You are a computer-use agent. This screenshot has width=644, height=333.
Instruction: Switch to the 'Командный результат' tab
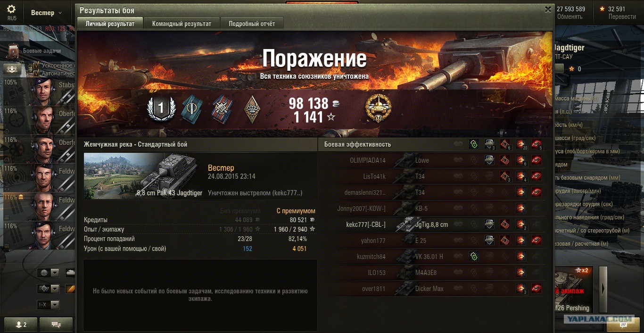tap(182, 24)
